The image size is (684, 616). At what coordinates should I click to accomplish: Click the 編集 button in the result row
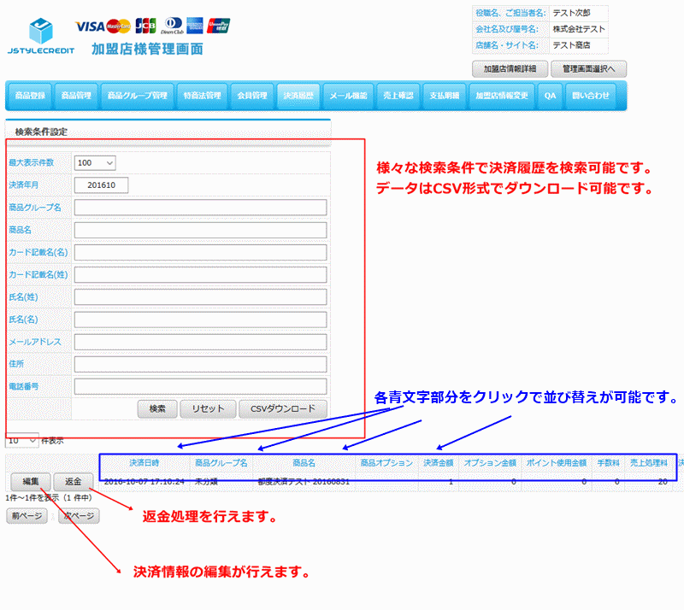click(31, 482)
